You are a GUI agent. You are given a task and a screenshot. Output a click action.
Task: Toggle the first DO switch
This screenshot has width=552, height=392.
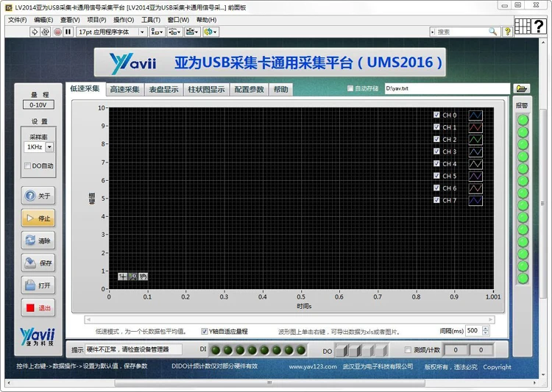341,350
